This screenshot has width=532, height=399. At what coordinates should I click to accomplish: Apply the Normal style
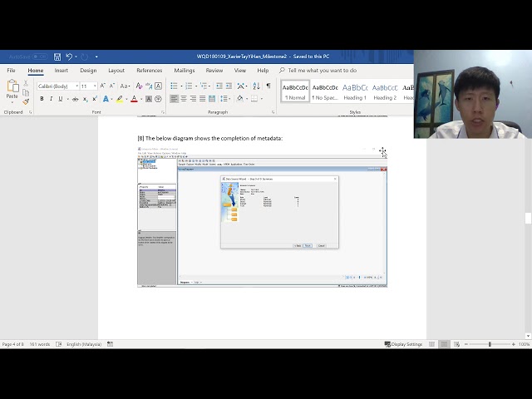[x=295, y=91]
